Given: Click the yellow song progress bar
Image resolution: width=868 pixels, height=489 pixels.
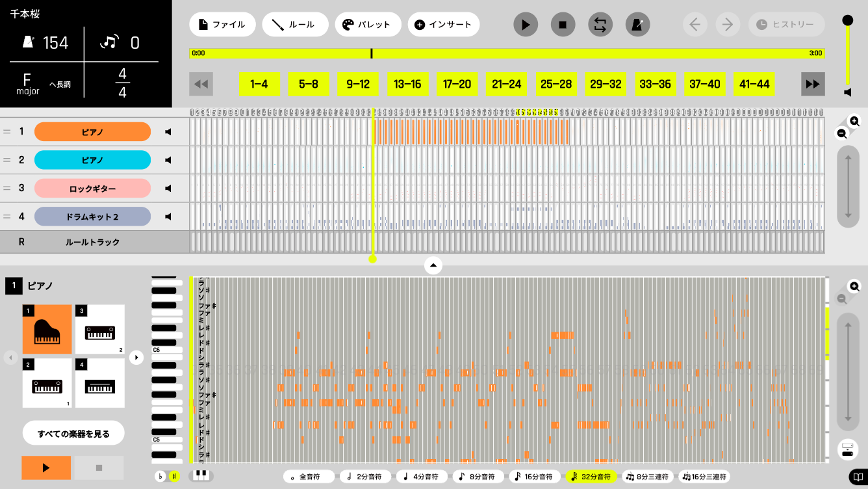Looking at the screenshot, I should (x=507, y=53).
